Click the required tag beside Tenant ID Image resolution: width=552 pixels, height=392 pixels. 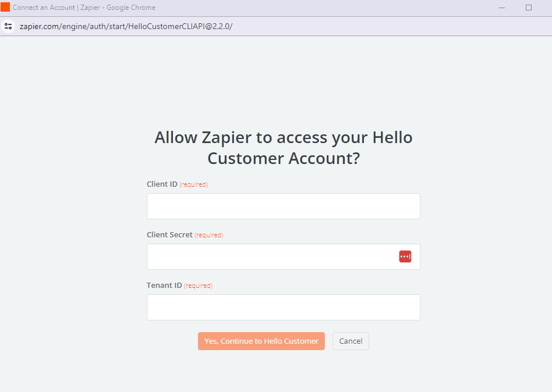(x=198, y=286)
